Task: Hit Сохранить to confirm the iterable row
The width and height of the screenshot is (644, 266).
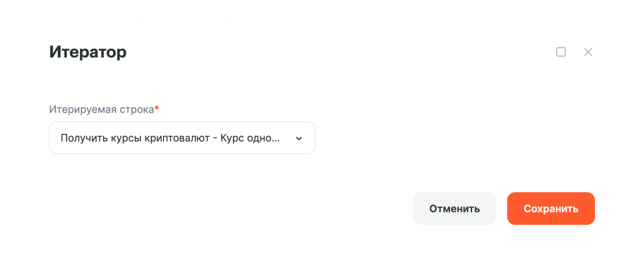Action: (551, 208)
